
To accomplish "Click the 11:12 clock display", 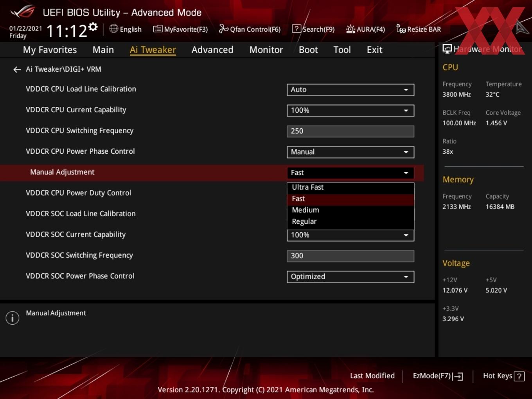I will tap(66, 31).
